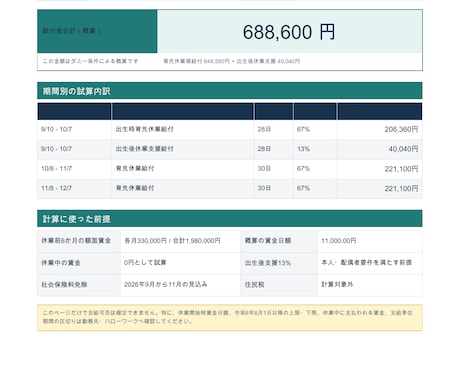The height and width of the screenshot is (380, 460).
Task: Select the '出生後休業支援給付' row name
Action: pyautogui.click(x=145, y=149)
